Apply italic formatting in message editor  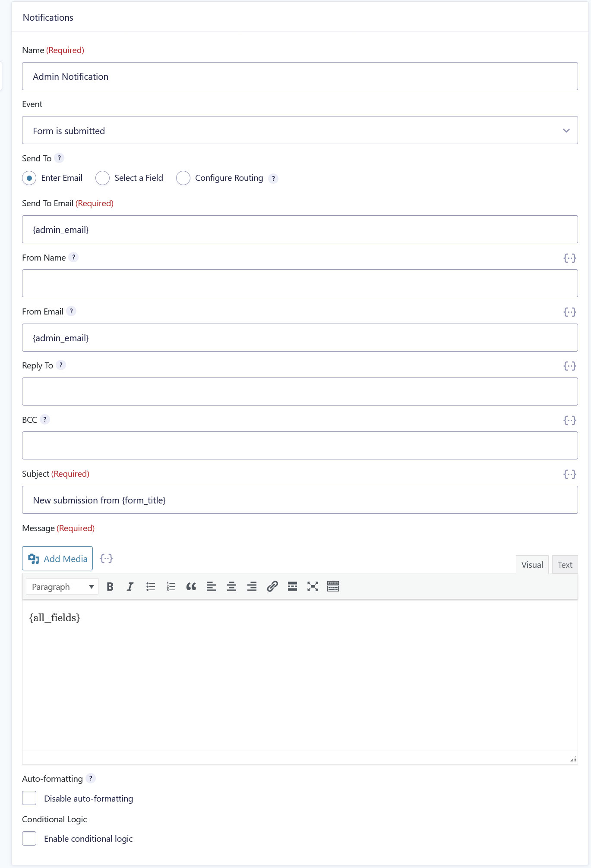click(x=130, y=587)
